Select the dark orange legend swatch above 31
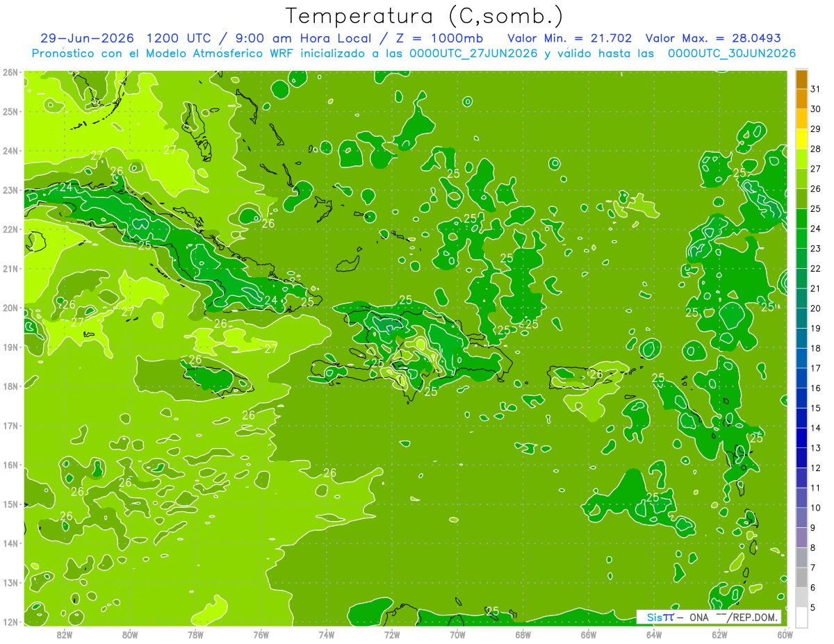The image size is (834, 644). point(801,80)
